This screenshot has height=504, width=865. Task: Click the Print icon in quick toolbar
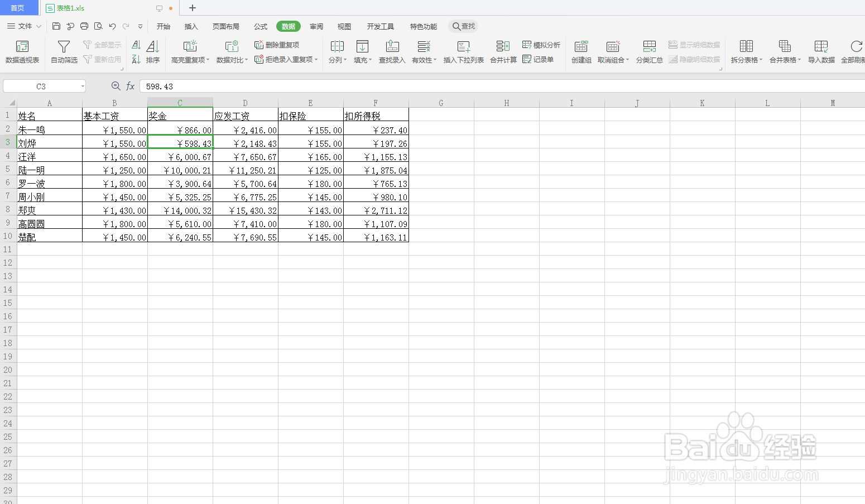pos(84,26)
